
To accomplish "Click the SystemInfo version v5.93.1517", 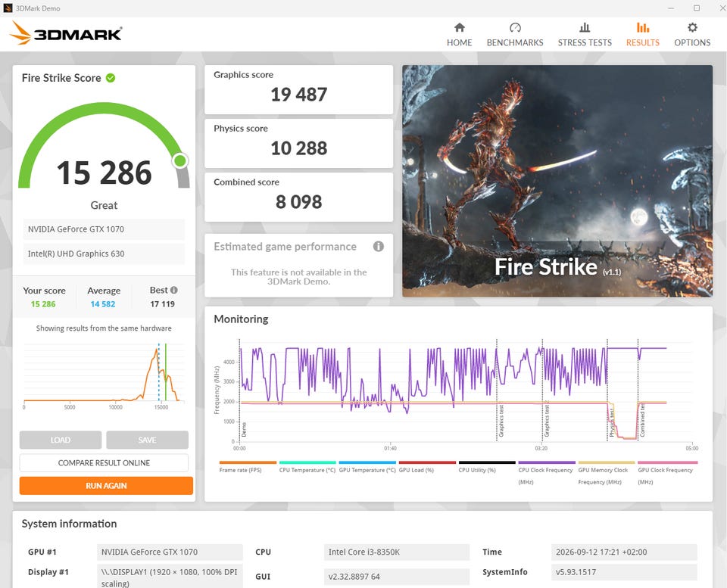I will pos(624,572).
